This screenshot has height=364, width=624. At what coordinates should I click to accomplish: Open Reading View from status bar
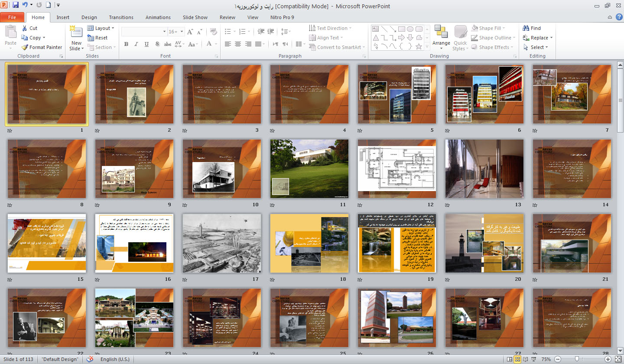526,359
